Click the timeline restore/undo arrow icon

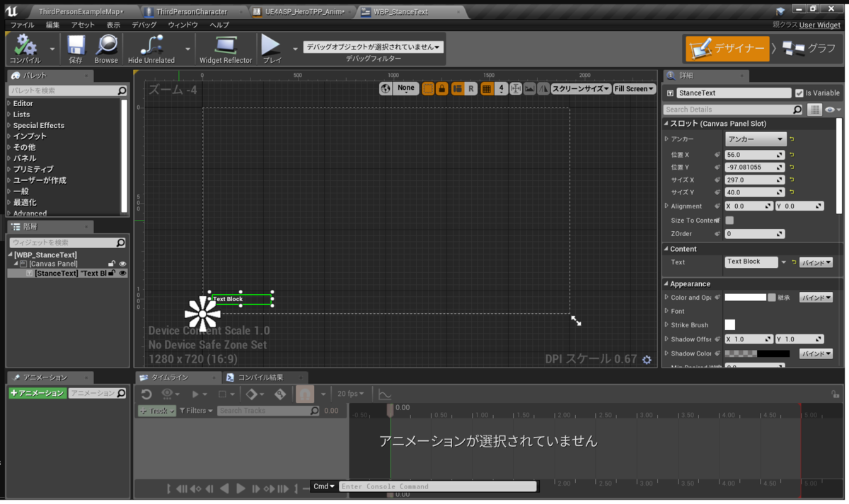click(146, 394)
